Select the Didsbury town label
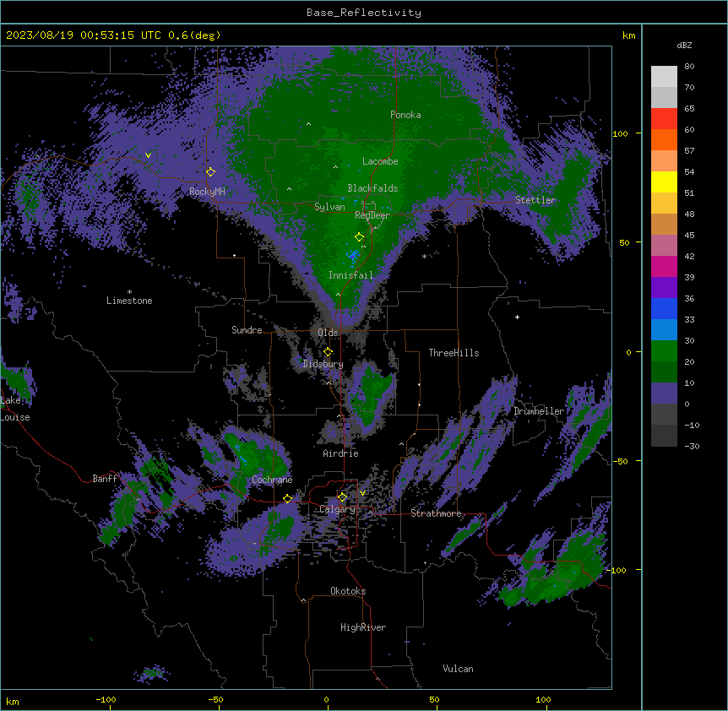This screenshot has width=728, height=711. point(323,364)
